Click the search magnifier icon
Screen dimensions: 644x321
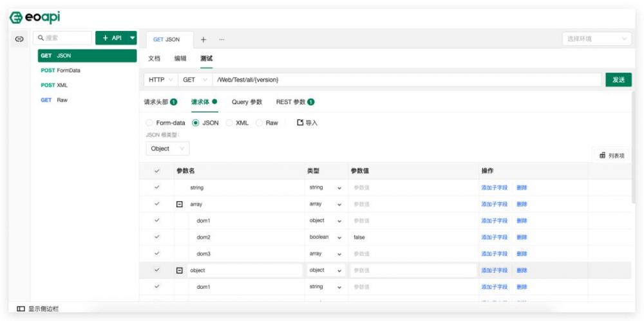click(x=41, y=39)
